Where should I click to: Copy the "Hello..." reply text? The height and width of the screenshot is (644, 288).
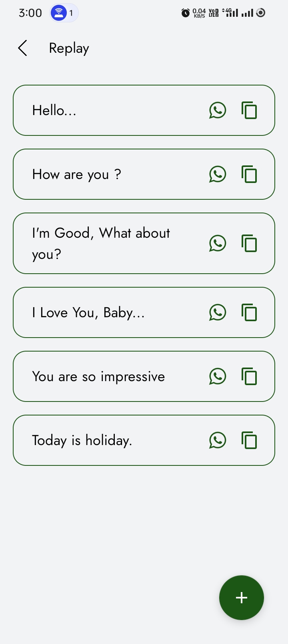pos(249,110)
